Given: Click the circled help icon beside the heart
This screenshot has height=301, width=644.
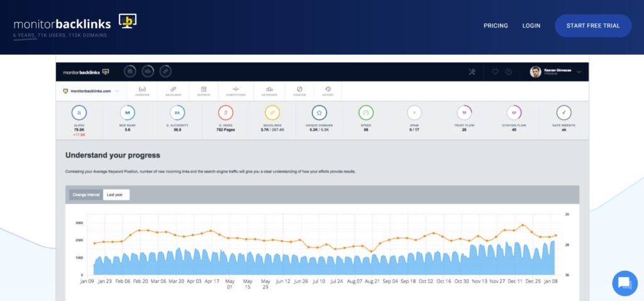Looking at the screenshot, I should click(x=508, y=72).
